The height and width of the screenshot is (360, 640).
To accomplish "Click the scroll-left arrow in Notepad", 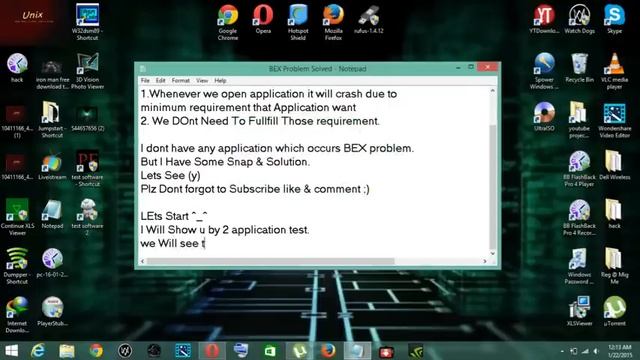I will (142, 261).
